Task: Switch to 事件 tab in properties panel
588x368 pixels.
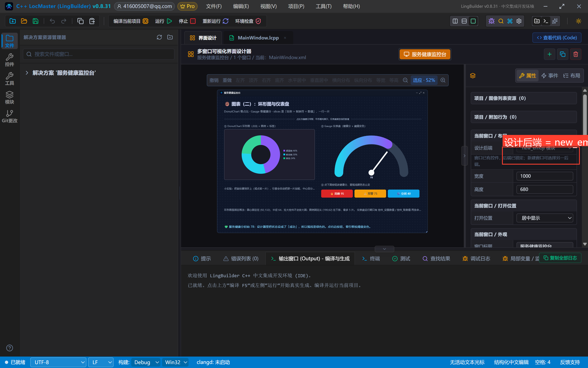Action: pos(550,76)
